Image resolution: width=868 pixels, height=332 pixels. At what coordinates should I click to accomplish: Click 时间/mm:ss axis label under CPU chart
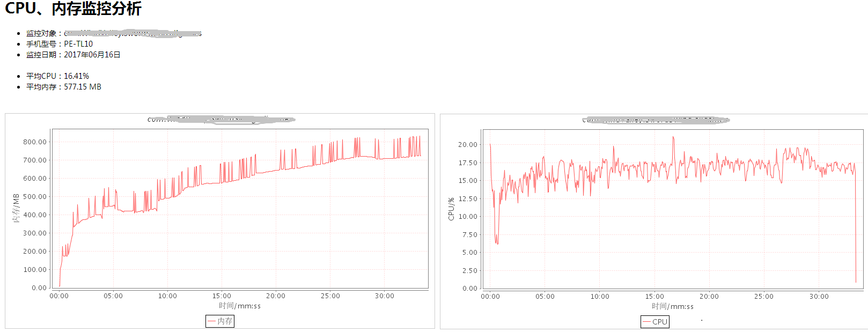672,306
